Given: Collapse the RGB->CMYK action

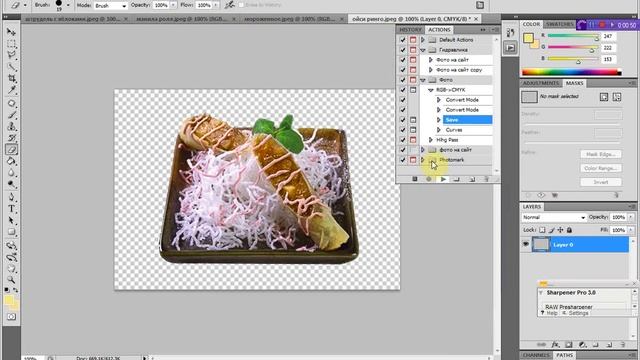Looking at the screenshot, I should click(x=431, y=90).
